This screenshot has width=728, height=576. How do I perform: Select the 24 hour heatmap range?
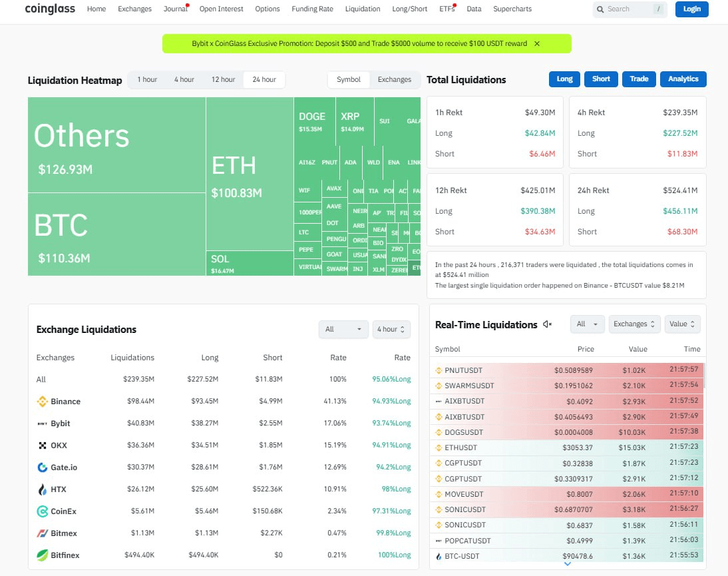[264, 79]
